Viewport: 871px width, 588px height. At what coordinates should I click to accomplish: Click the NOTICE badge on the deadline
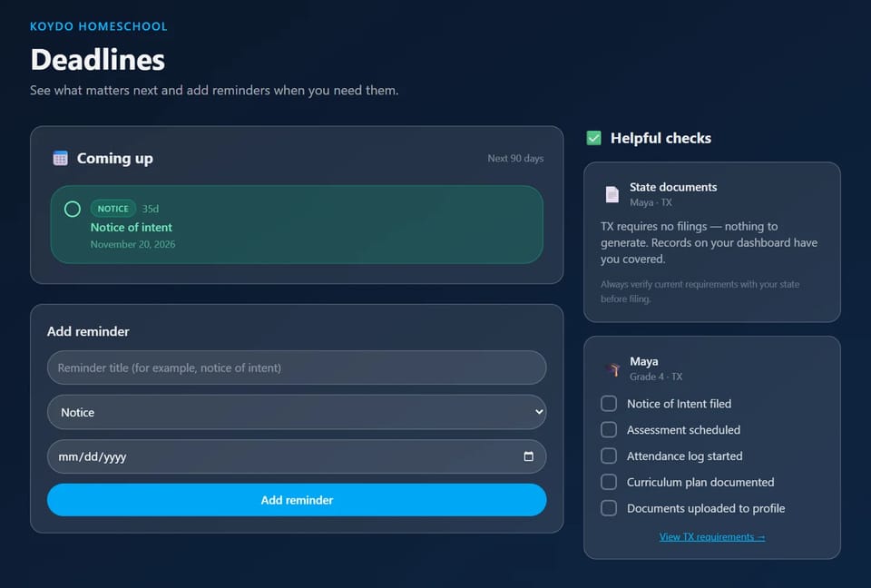(113, 209)
